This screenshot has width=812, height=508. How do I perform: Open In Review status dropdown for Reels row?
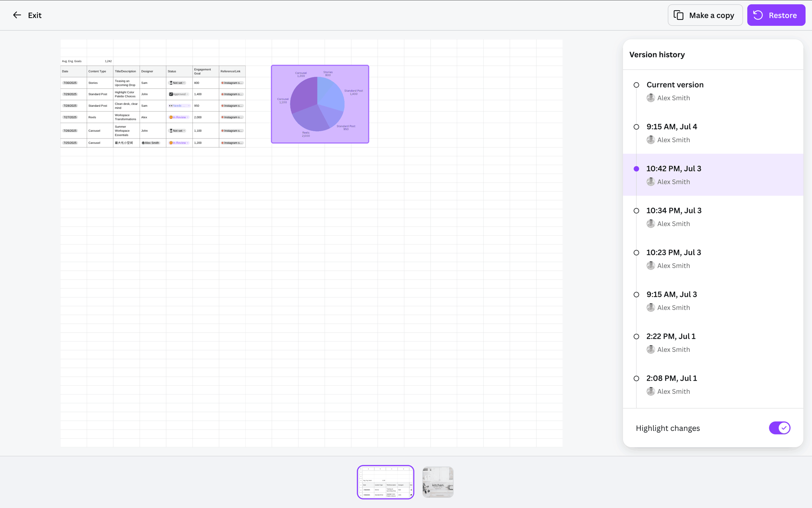[179, 117]
